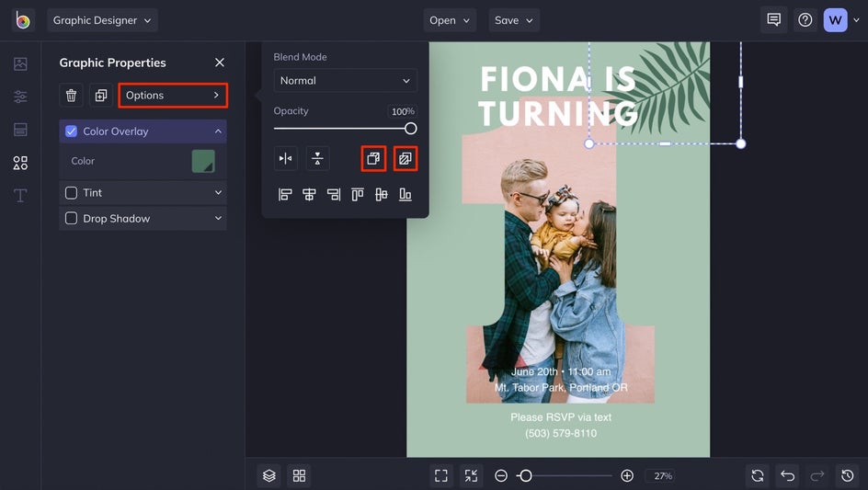Uncheck the Color Overlay checkbox
This screenshot has height=490, width=868.
[x=72, y=131]
